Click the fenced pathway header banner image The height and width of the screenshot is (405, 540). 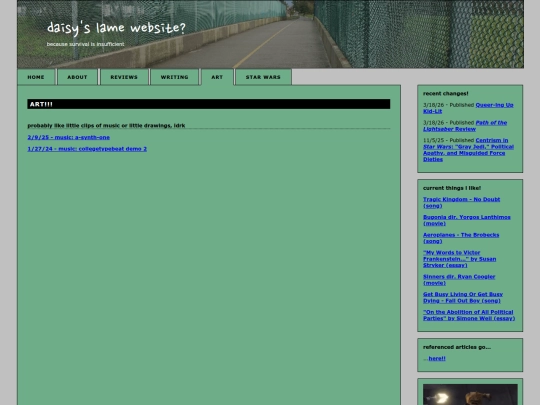pos(270,34)
